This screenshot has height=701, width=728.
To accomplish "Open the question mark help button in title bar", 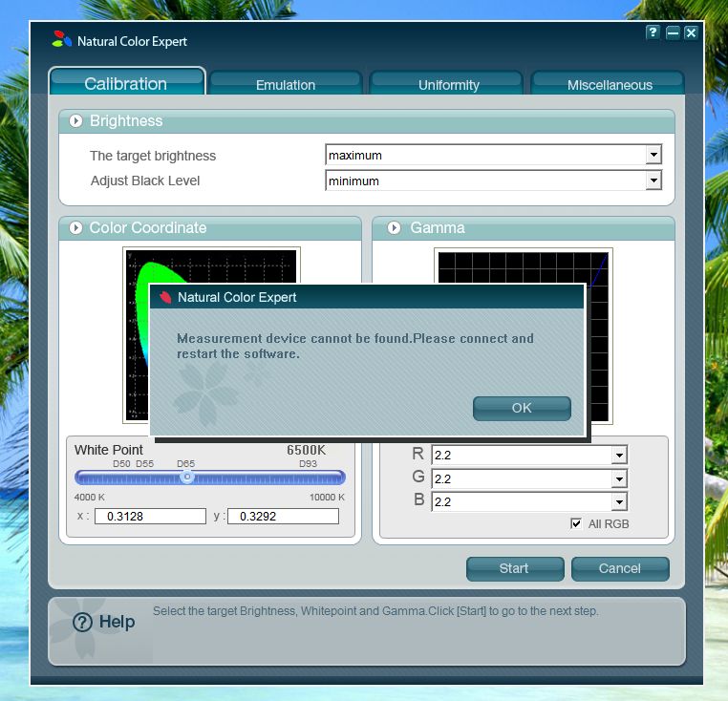I will pyautogui.click(x=653, y=32).
